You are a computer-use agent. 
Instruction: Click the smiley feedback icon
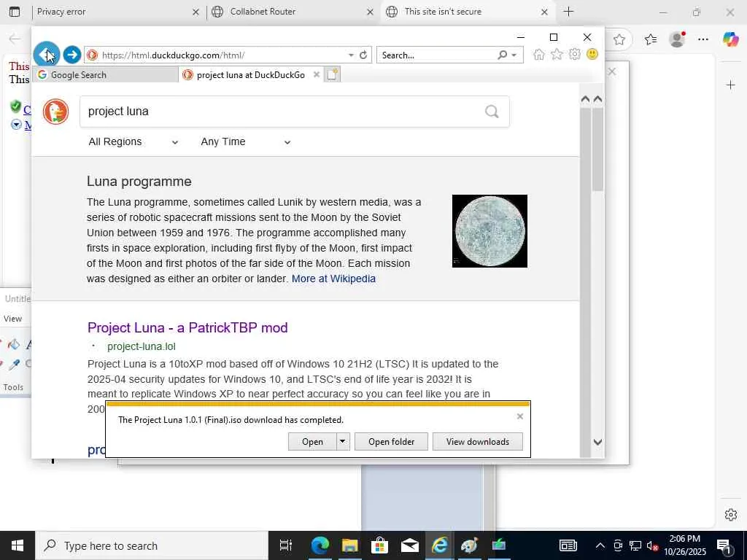[592, 54]
